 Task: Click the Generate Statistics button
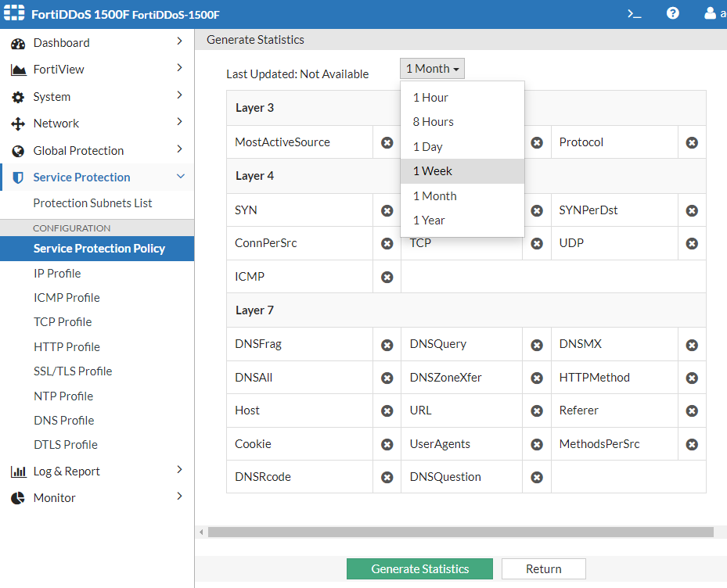coord(419,568)
